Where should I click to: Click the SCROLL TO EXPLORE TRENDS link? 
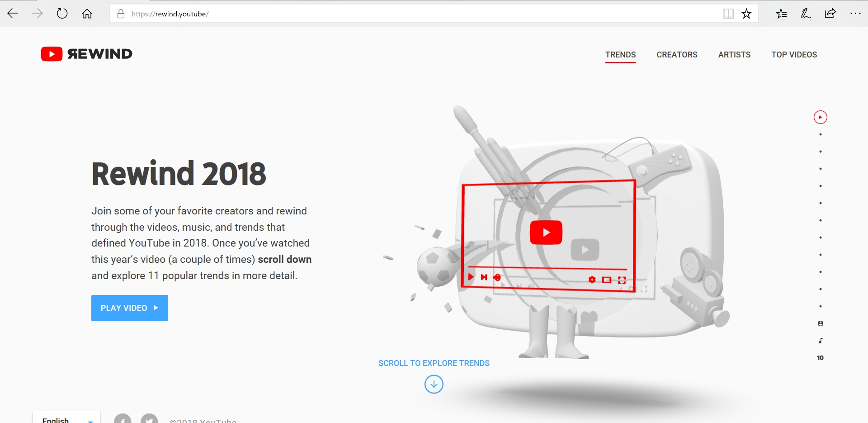coord(434,363)
